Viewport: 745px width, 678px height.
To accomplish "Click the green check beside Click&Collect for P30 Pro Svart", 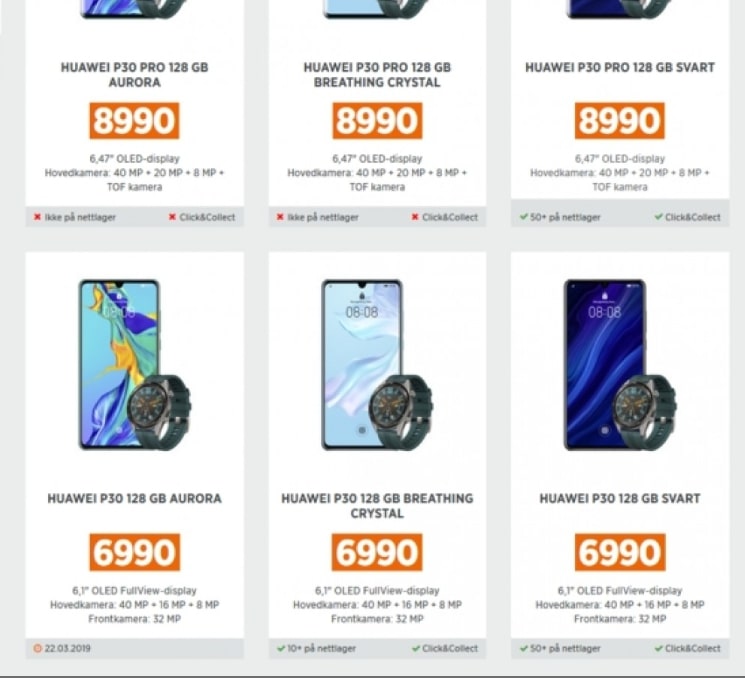I will (658, 217).
